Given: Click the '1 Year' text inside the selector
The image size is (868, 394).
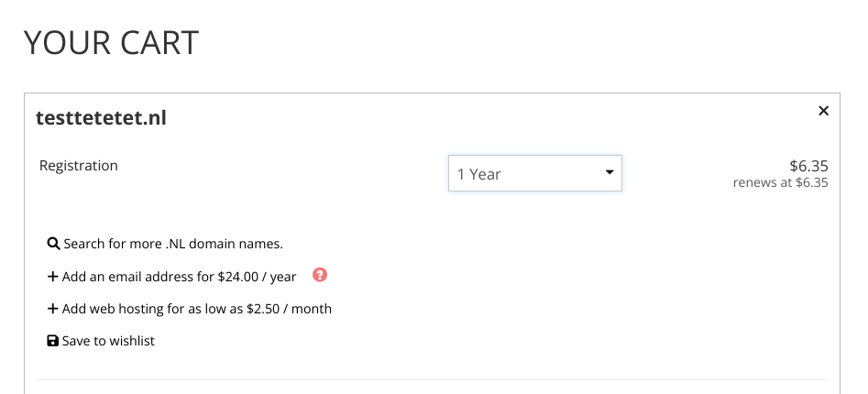Looking at the screenshot, I should click(478, 174).
